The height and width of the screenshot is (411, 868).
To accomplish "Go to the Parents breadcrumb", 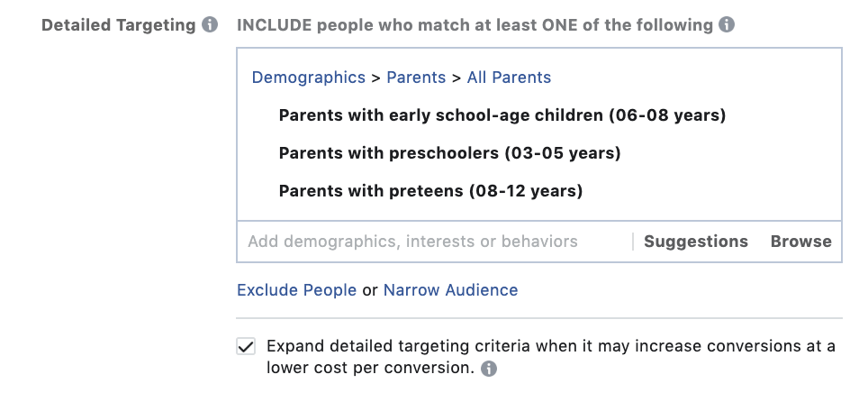I will click(x=416, y=78).
